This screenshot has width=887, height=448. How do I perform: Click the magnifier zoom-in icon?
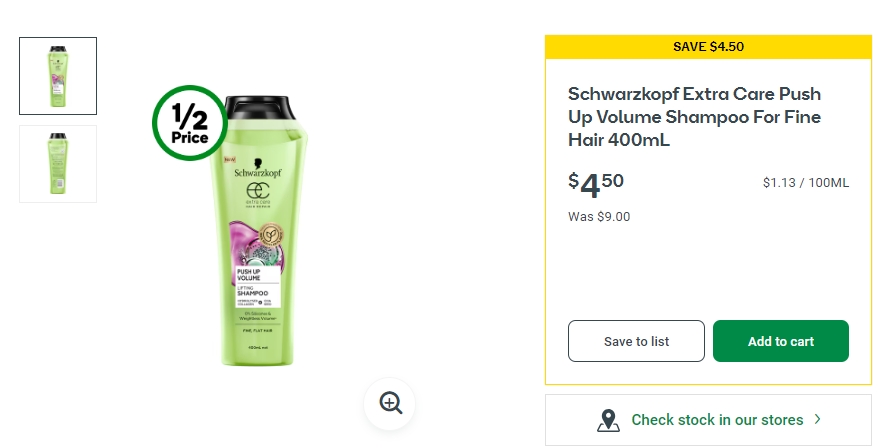tap(390, 403)
